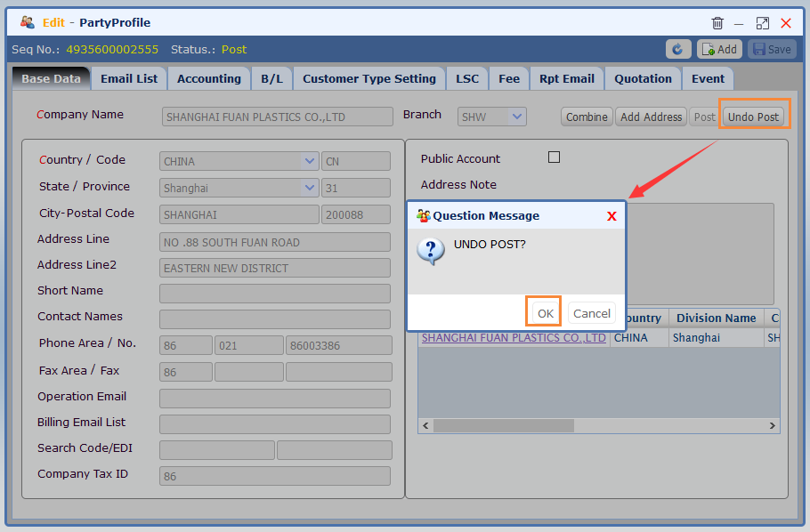The height and width of the screenshot is (532, 810).
Task: Toggle the Public Account checkbox
Action: coord(554,157)
